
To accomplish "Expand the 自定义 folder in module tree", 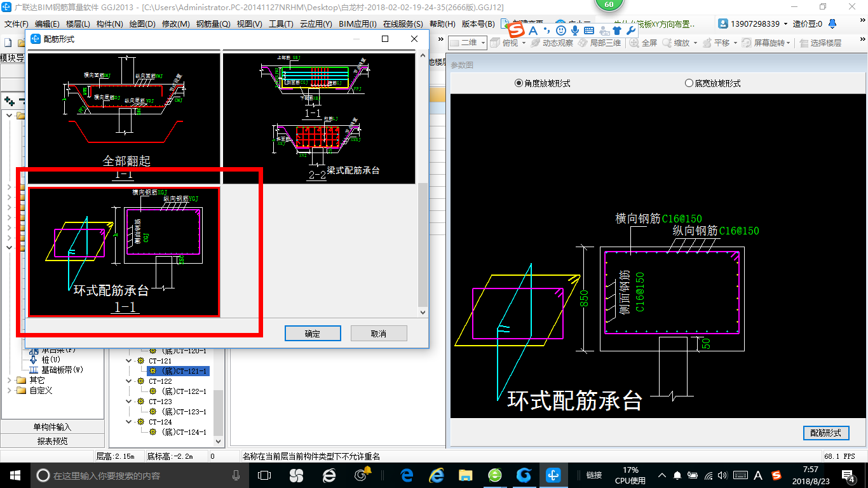I will pyautogui.click(x=9, y=390).
